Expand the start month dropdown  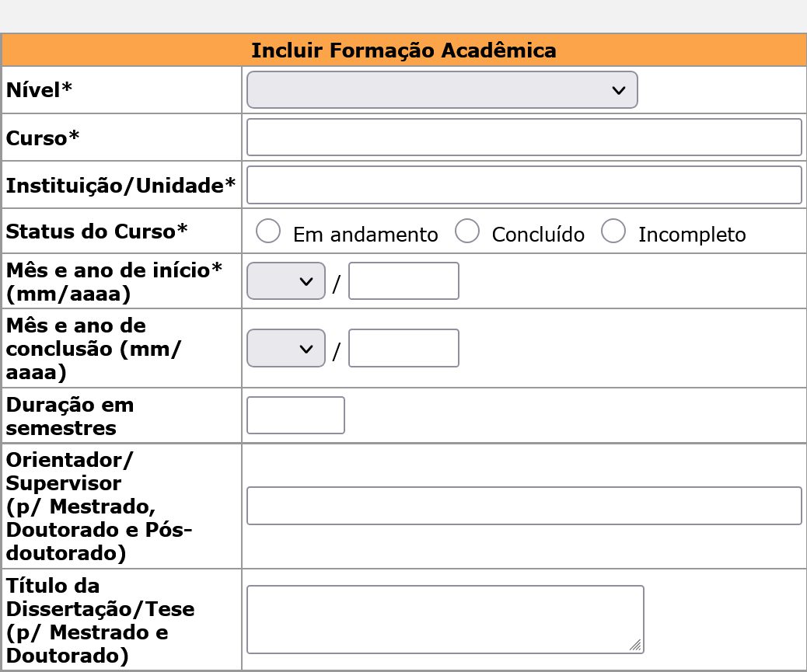[x=285, y=281]
